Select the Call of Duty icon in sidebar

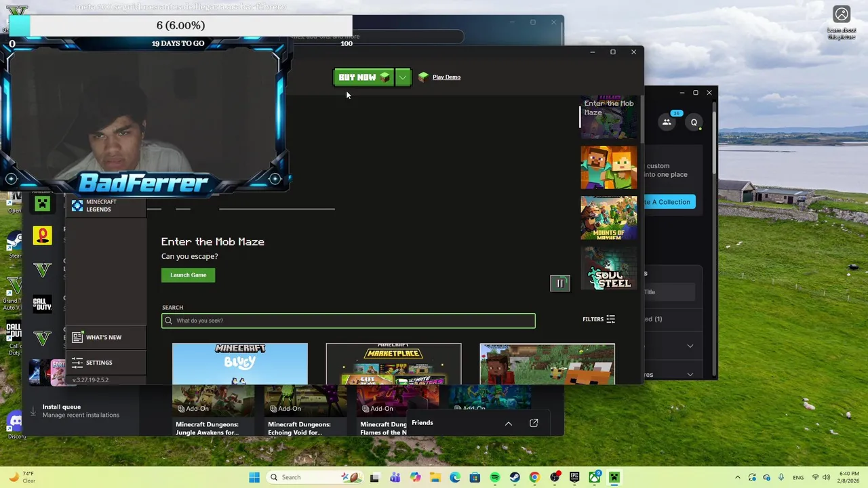[43, 304]
